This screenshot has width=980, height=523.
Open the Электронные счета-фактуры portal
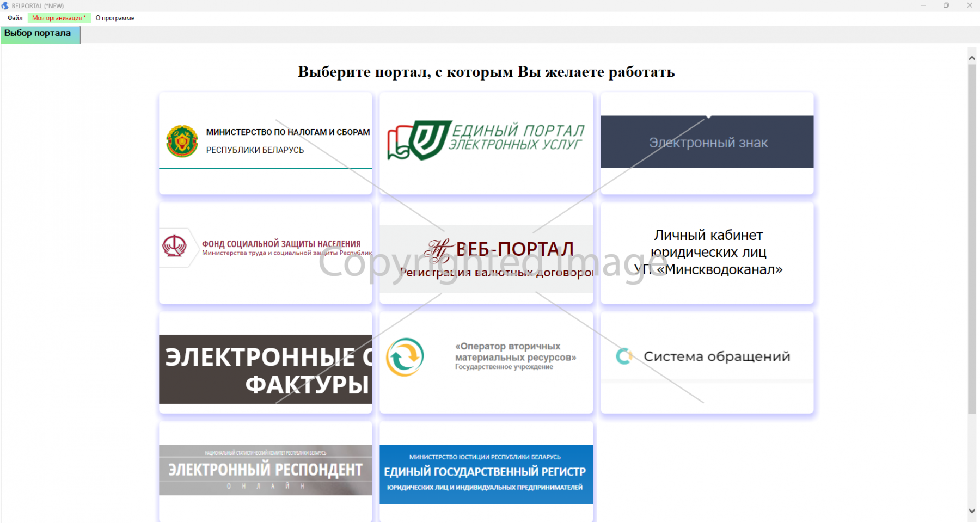click(x=266, y=369)
